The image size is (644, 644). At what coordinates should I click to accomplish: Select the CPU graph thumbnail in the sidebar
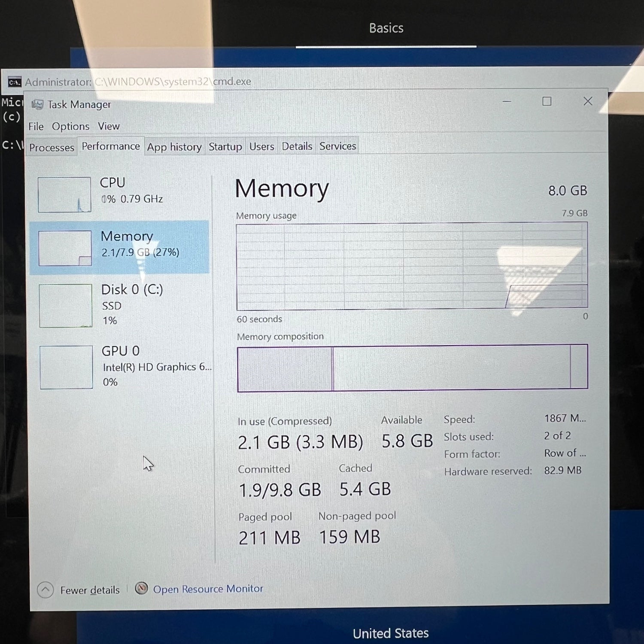(x=64, y=194)
